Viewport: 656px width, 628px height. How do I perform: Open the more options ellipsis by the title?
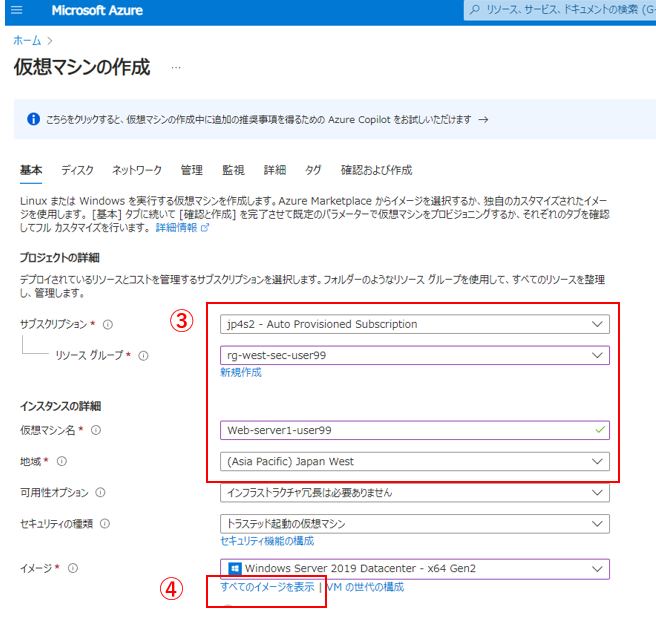tap(176, 67)
